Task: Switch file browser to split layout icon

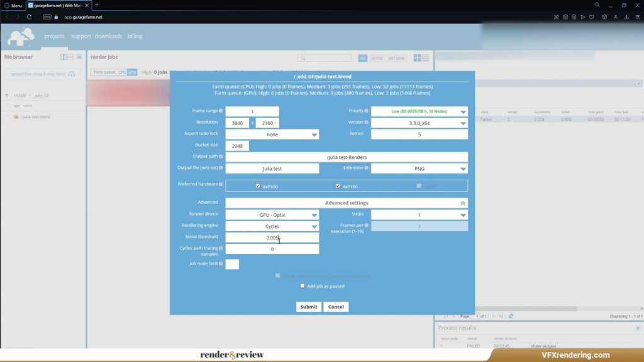Action: (x=64, y=57)
